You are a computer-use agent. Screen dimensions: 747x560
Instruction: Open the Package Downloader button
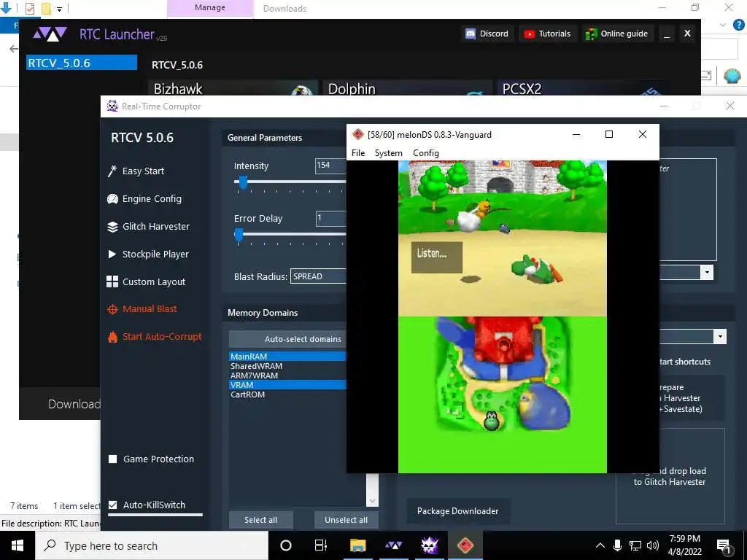coord(458,511)
